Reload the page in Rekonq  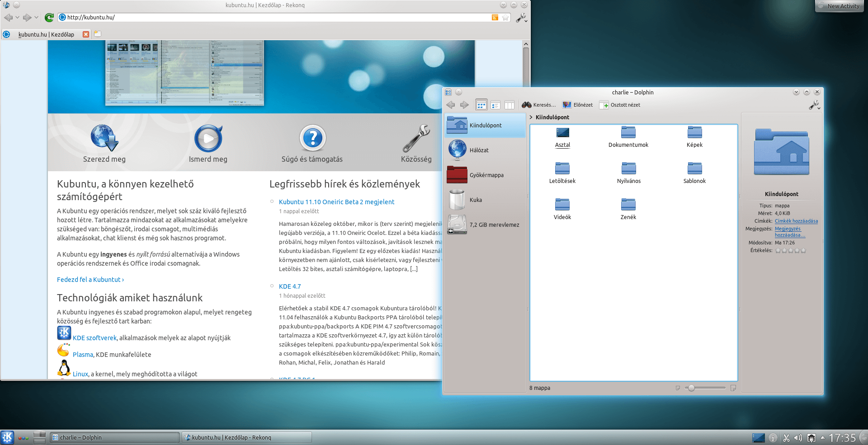49,18
